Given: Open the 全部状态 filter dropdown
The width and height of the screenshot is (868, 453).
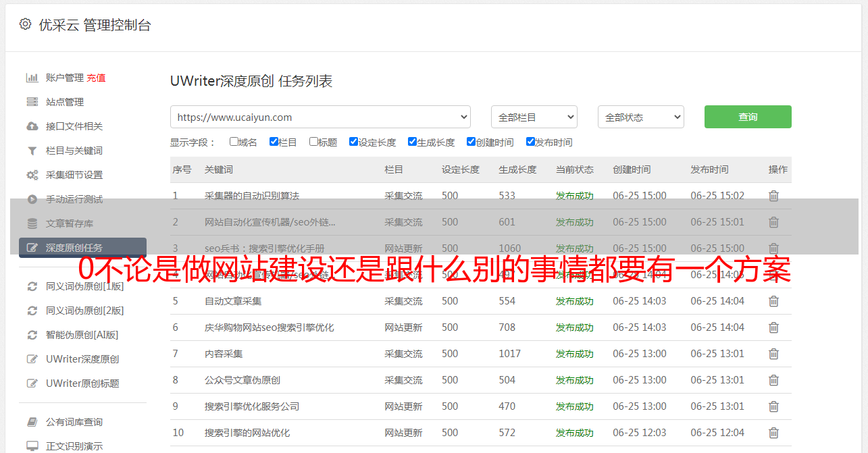Looking at the screenshot, I should click(x=640, y=117).
